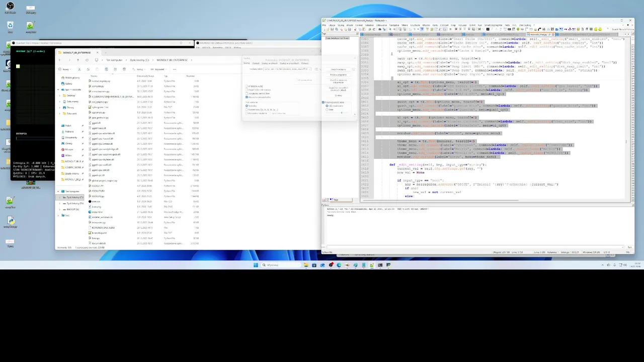644x362 pixels.
Task: Sort files by the Nazwa column header
Action: [95, 75]
